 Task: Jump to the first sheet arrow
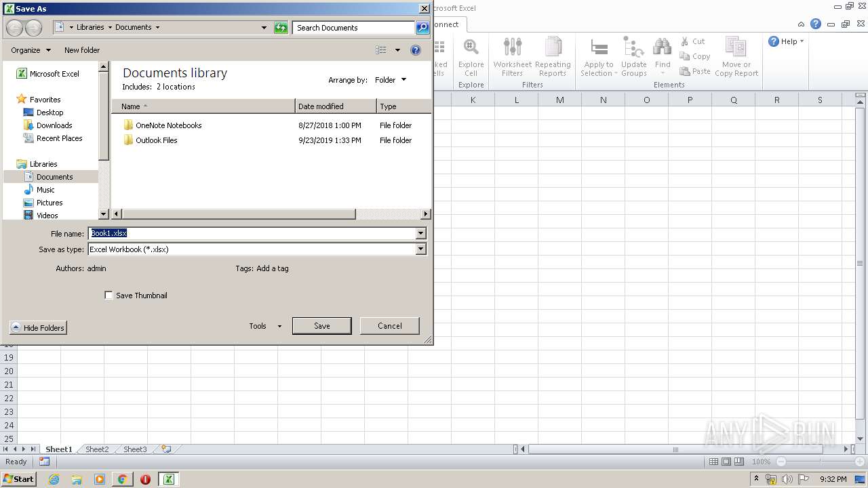(x=6, y=449)
